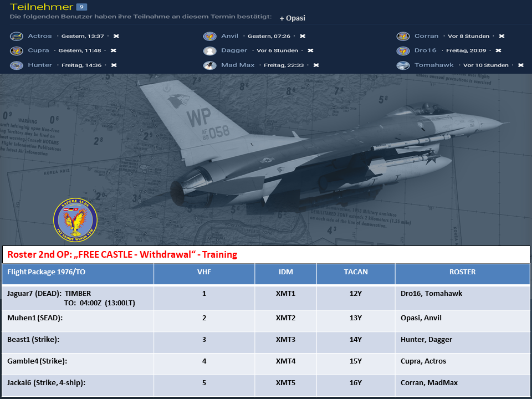Select the 'Muhen1 (SEAD):' cell
Screen dimensions: 532x399
click(x=78, y=321)
